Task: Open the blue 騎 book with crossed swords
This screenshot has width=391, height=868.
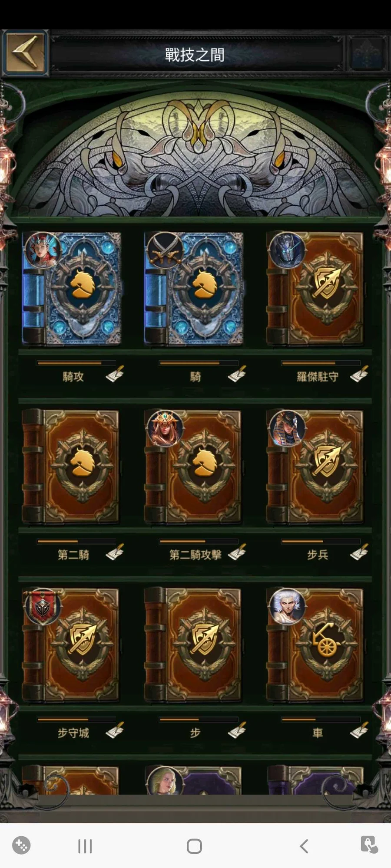Action: [x=194, y=289]
